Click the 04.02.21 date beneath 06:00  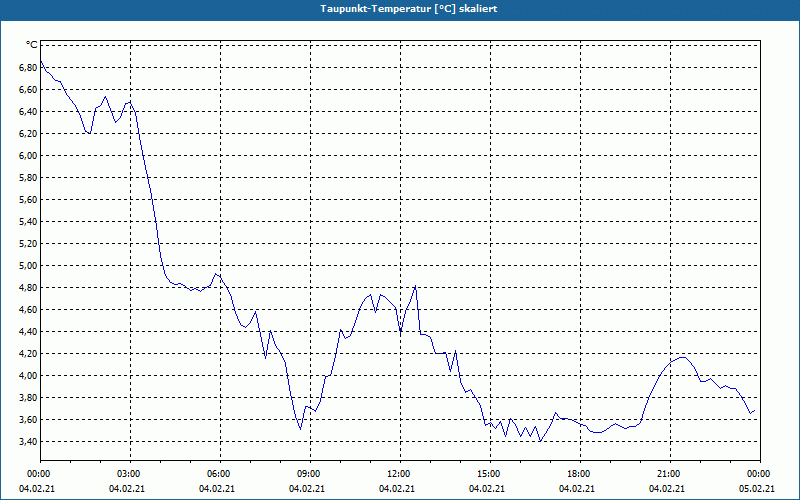pyautogui.click(x=217, y=488)
